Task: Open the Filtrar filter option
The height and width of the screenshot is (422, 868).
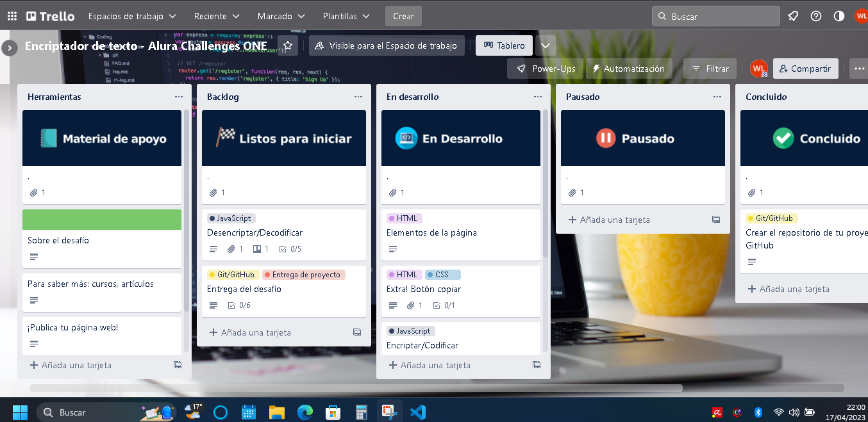Action: pyautogui.click(x=710, y=69)
